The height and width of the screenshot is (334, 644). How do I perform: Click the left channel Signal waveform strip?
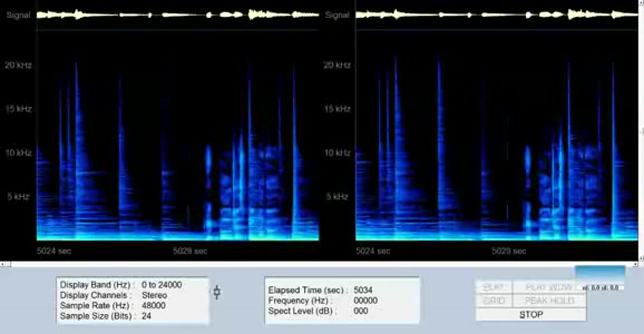pyautogui.click(x=178, y=15)
